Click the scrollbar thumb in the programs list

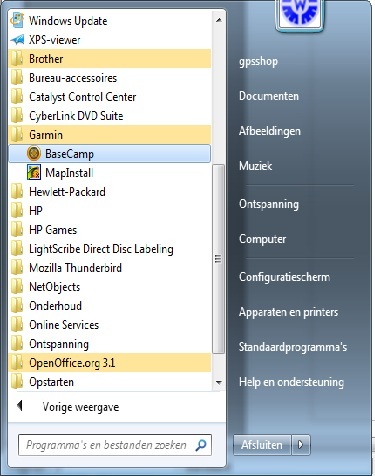218,259
